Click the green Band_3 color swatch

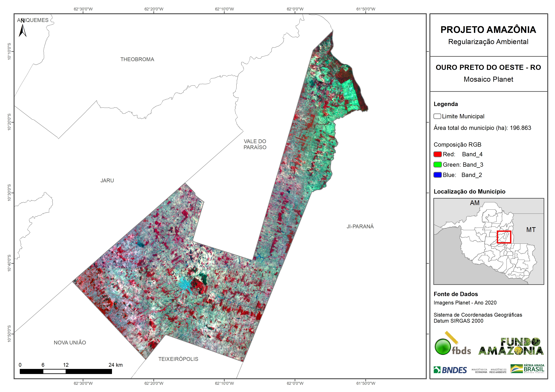pyautogui.click(x=437, y=164)
